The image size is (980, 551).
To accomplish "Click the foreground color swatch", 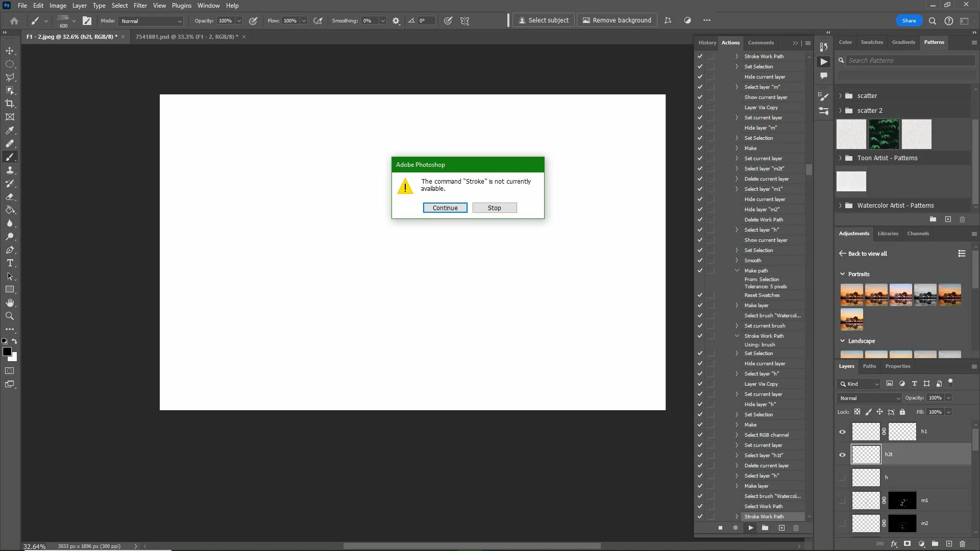I will (7, 352).
